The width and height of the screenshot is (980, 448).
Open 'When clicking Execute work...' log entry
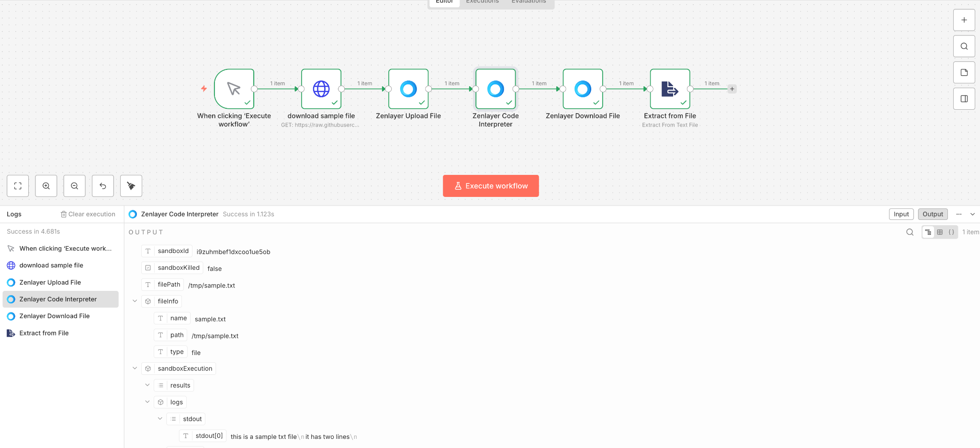click(x=61, y=249)
